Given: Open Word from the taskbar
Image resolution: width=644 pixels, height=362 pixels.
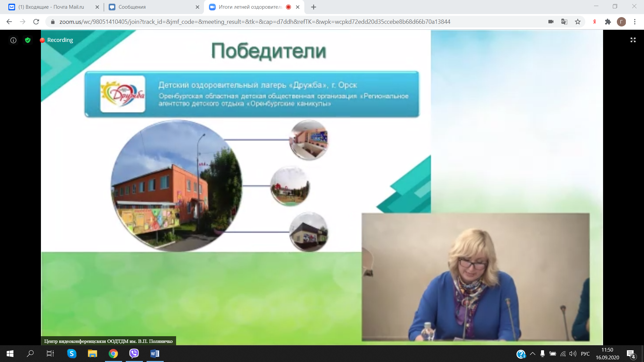Looking at the screenshot, I should (x=155, y=354).
